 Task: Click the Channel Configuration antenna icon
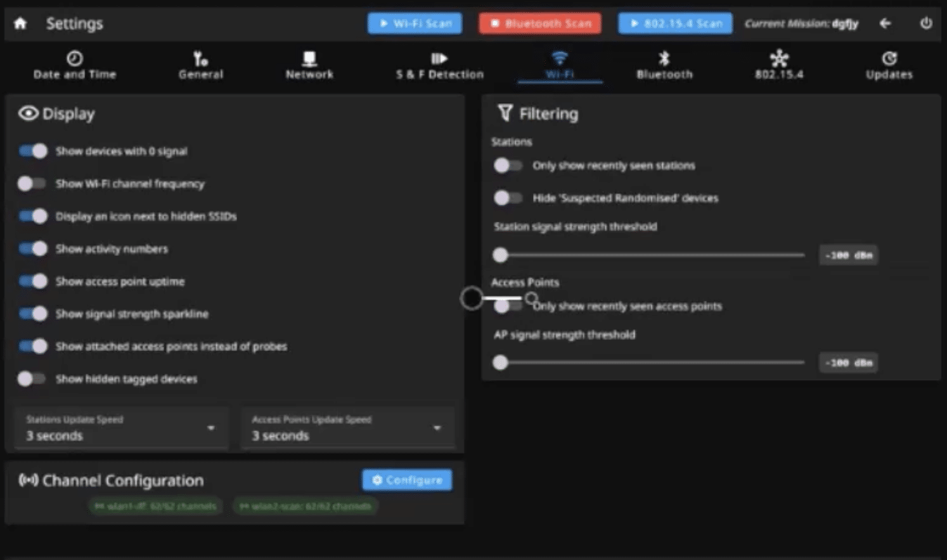point(28,480)
